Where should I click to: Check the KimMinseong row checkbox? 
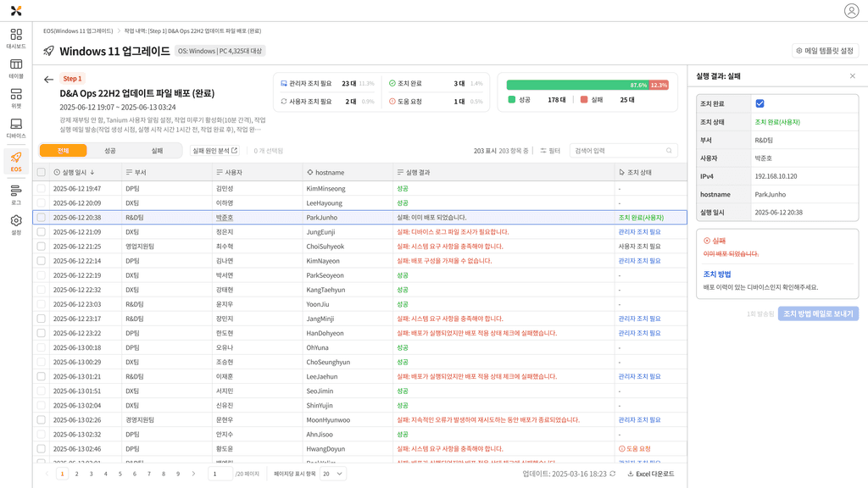coord(41,189)
